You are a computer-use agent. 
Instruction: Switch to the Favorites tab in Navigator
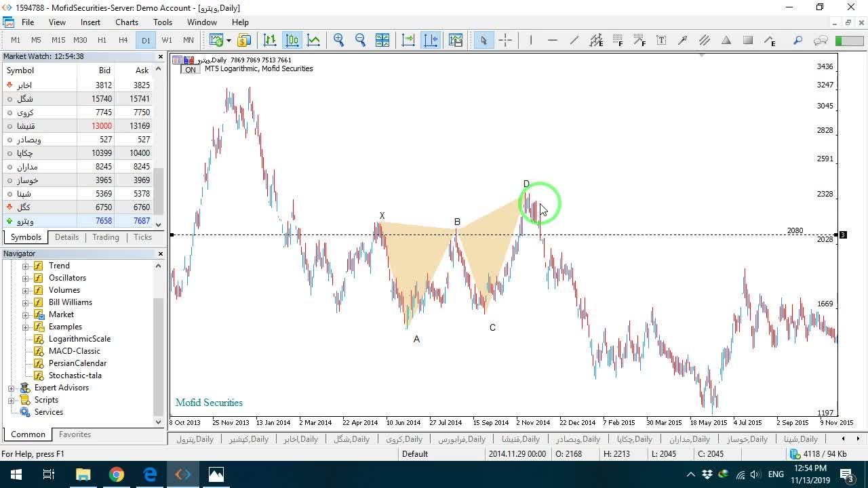click(x=75, y=434)
